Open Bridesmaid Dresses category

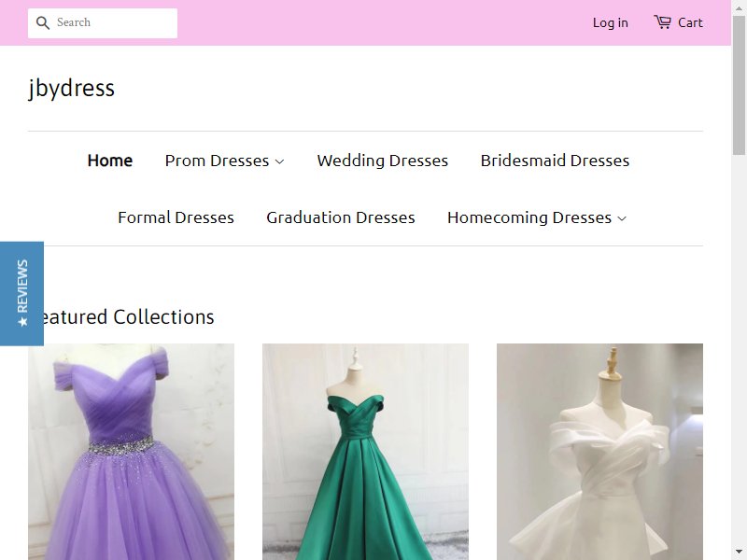pos(555,161)
